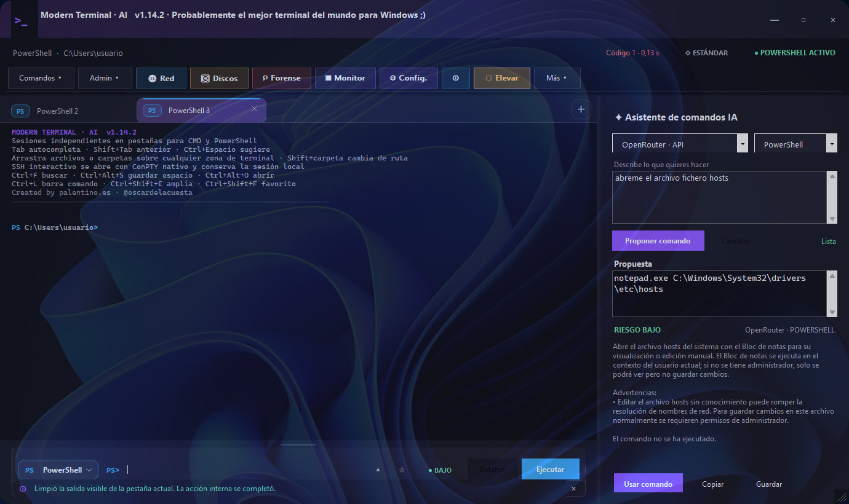Open the OpenRouter · API provider dropdown
This screenshot has height=504, width=849.
(680, 144)
